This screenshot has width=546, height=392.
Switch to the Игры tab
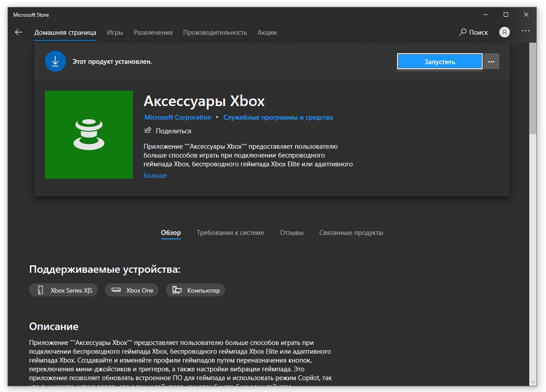[115, 33]
